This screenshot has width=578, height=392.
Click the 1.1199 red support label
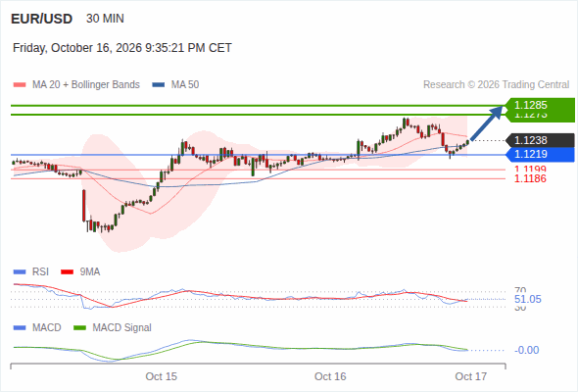(x=530, y=170)
